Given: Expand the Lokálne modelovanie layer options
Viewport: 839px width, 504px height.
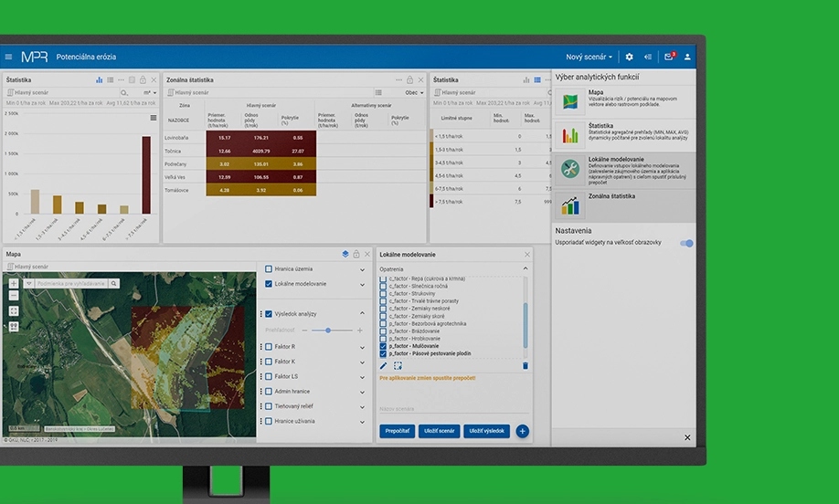Looking at the screenshot, I should [x=362, y=284].
